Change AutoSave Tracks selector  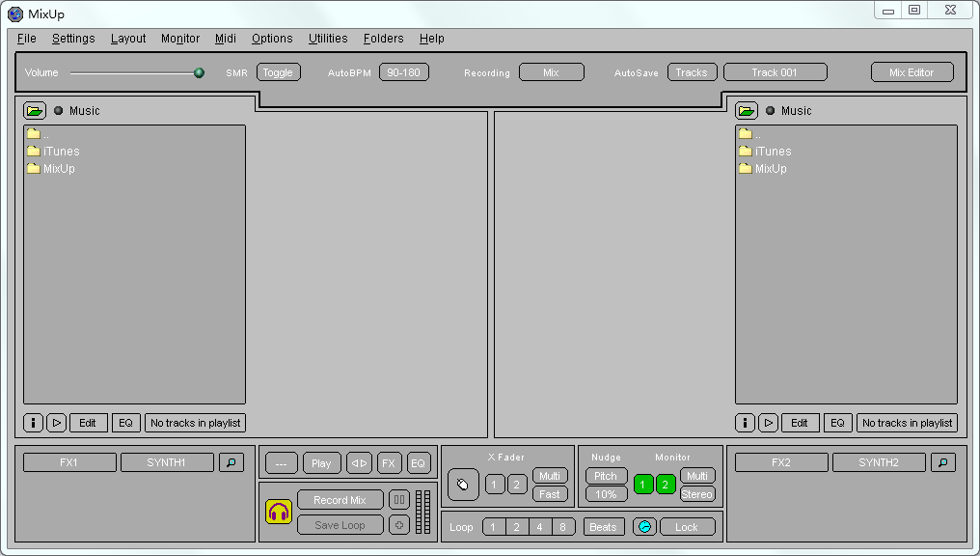(692, 72)
